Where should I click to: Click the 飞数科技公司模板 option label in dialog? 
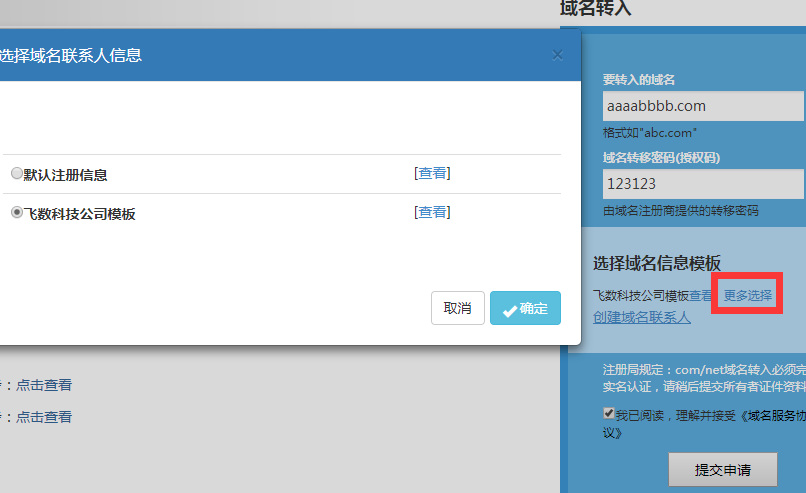[x=79, y=214]
